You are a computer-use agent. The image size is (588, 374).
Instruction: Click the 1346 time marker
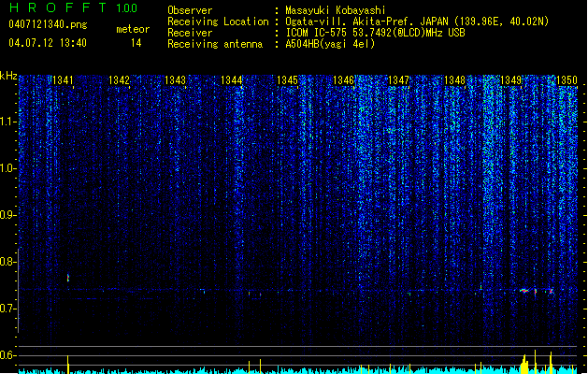tap(343, 80)
